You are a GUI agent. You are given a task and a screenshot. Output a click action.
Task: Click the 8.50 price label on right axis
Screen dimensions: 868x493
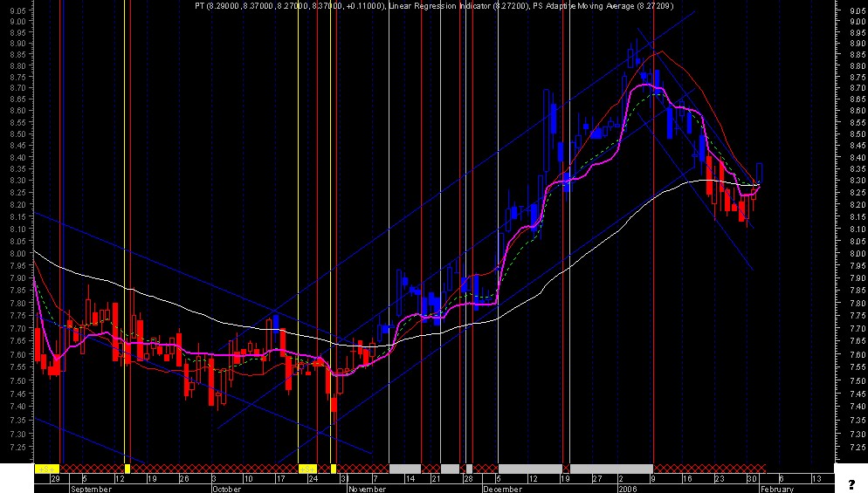pyautogui.click(x=858, y=134)
